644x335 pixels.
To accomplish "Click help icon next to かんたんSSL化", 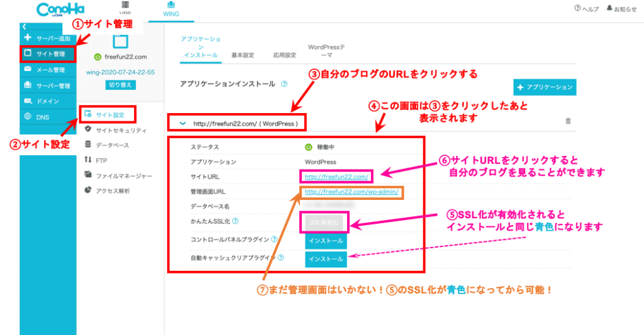I will pyautogui.click(x=235, y=221).
